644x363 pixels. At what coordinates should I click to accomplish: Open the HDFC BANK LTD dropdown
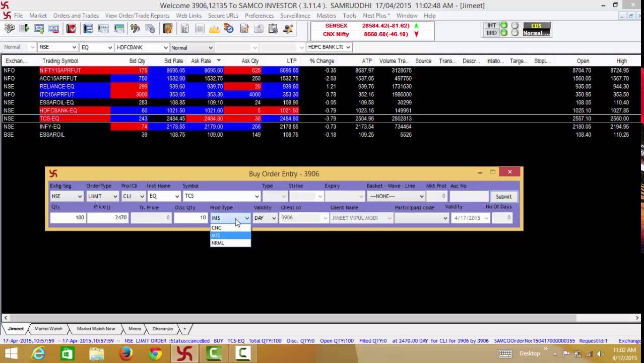[348, 47]
